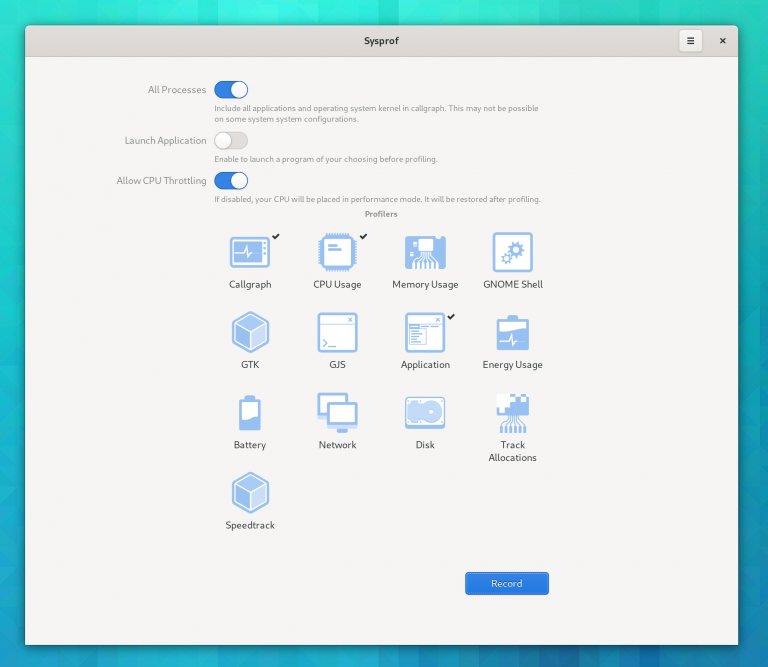Enable the Energy Usage profiler

pyautogui.click(x=512, y=333)
